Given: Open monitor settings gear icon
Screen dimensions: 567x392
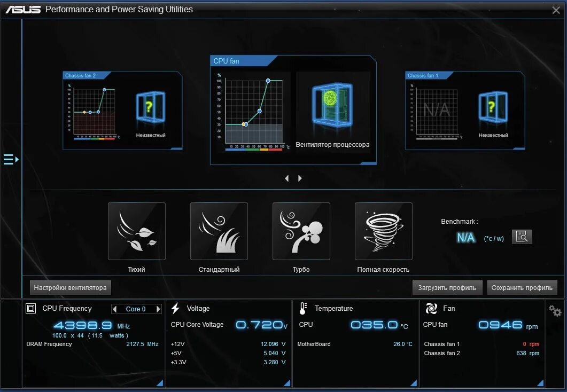Looking at the screenshot, I should coord(555,311).
